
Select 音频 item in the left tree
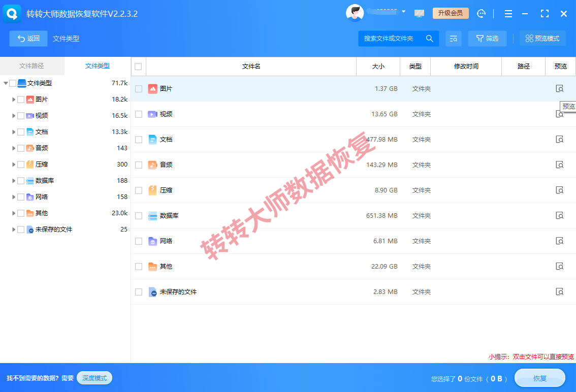coord(42,148)
